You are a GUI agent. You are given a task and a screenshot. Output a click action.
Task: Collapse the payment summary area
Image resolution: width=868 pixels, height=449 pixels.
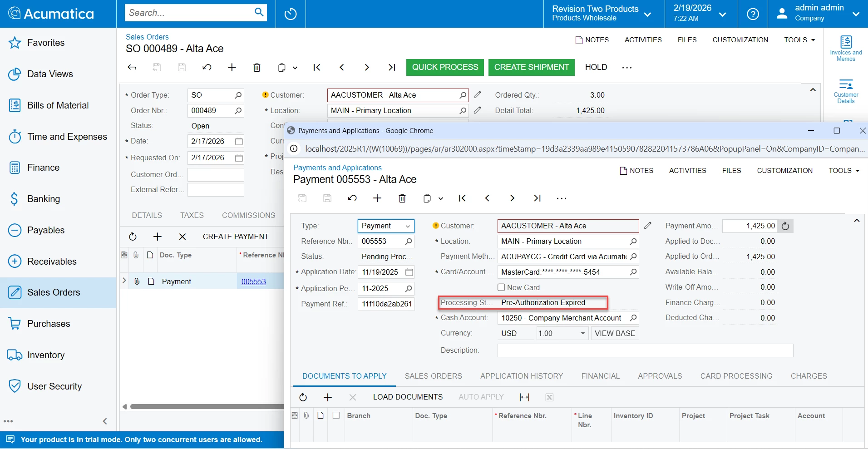click(x=857, y=221)
